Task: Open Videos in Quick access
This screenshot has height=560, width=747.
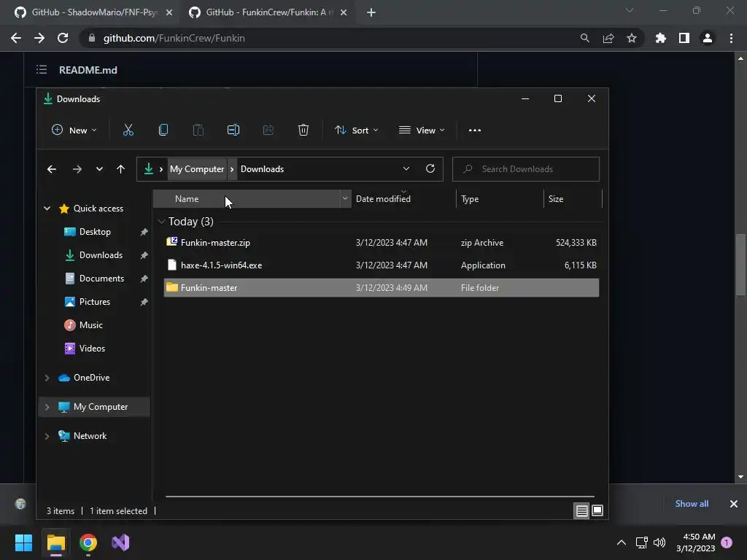Action: 92,349
